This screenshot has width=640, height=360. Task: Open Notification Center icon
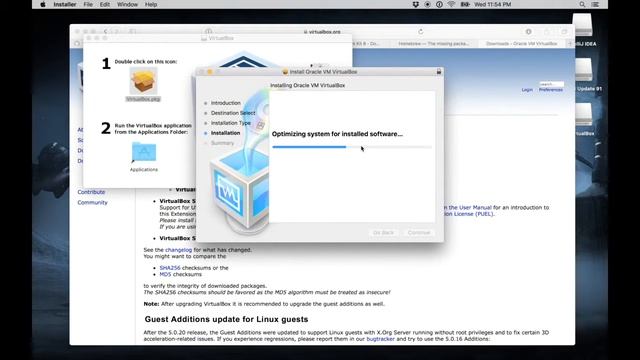coord(596,4)
